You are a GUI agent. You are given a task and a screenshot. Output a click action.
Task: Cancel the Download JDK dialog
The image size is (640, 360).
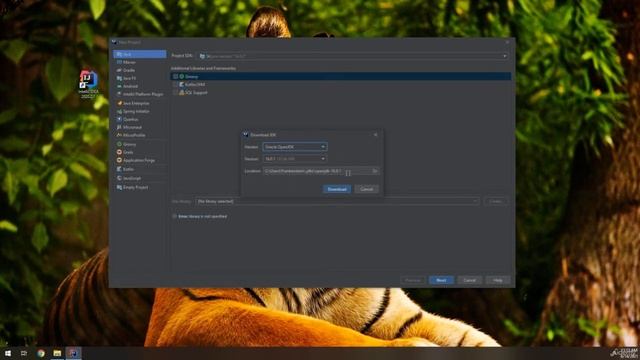[367, 189]
